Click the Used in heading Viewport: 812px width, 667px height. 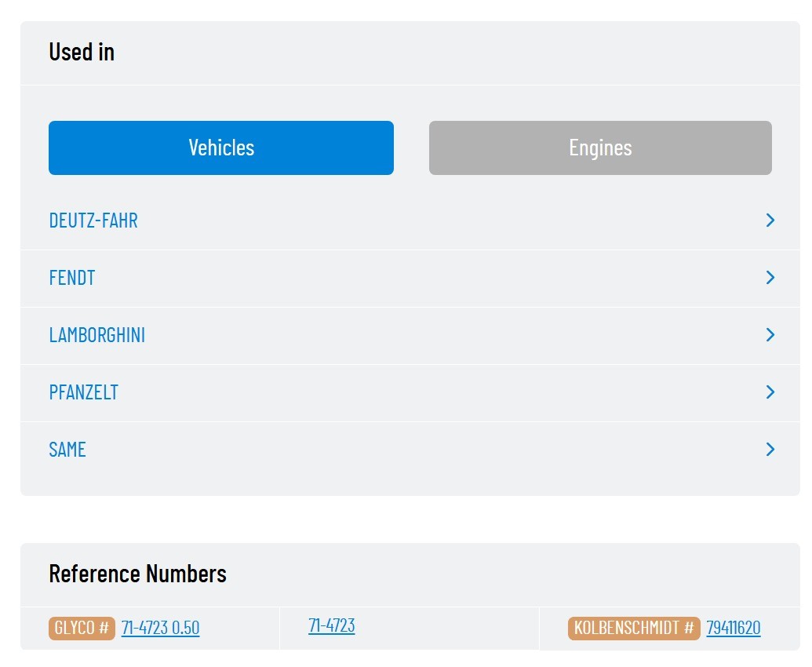point(82,52)
